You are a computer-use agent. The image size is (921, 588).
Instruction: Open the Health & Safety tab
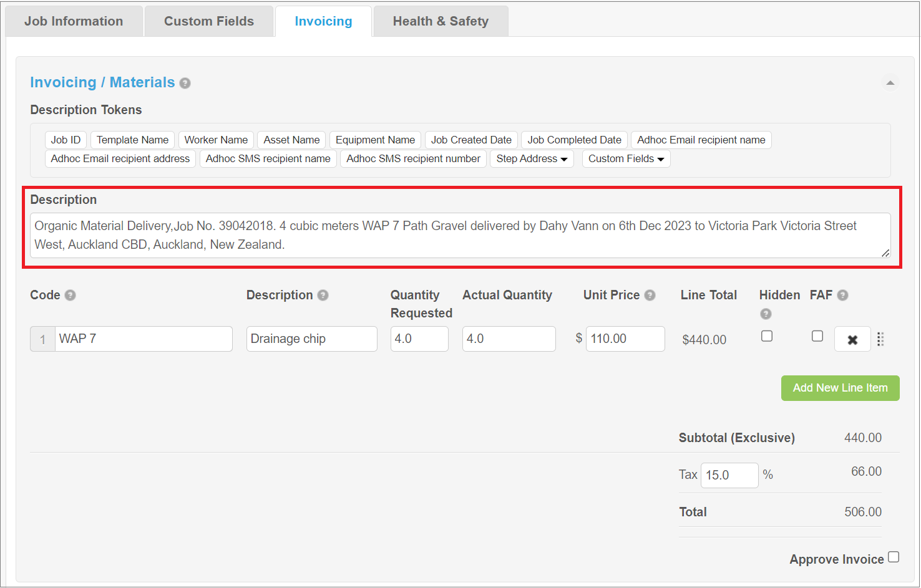pos(441,21)
